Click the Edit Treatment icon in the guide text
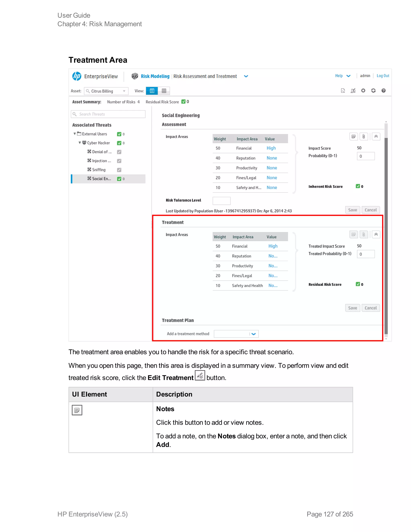The height and width of the screenshot is (532, 411). pyautogui.click(x=200, y=375)
